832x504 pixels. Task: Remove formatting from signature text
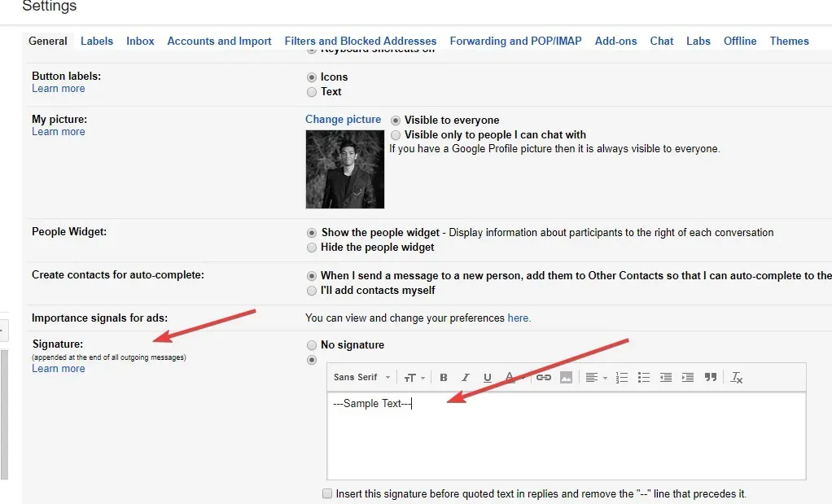737,377
